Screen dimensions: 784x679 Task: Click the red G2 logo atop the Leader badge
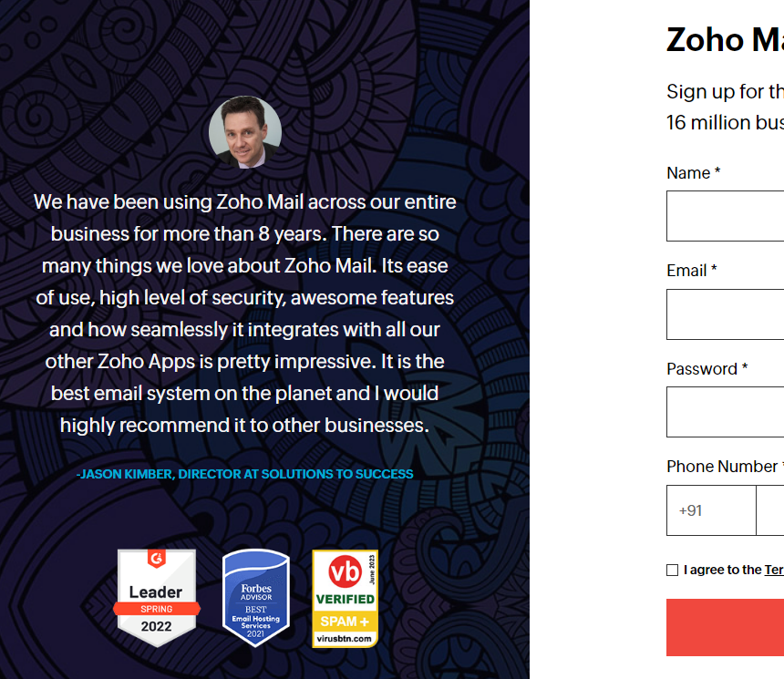[157, 558]
